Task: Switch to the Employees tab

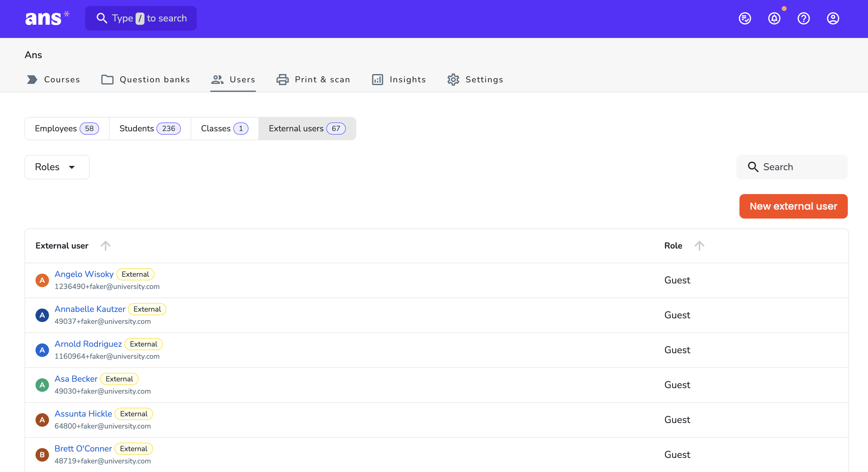Action: pyautogui.click(x=66, y=128)
